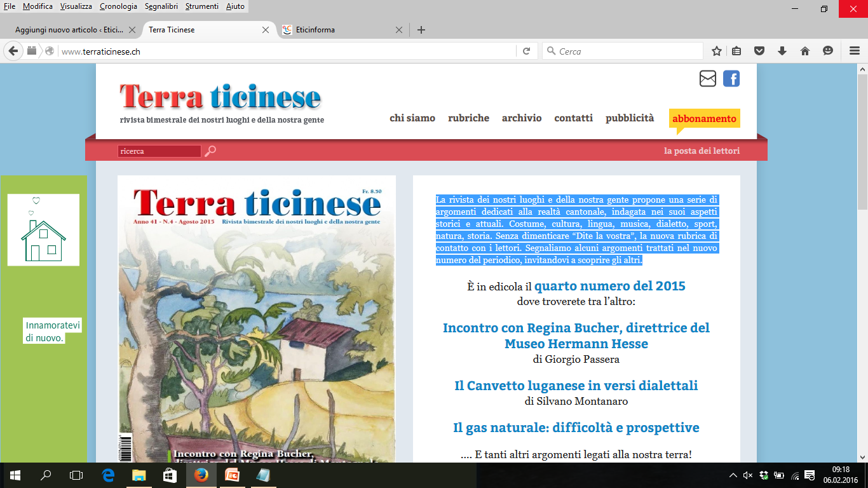Click the site identity globe icon in address bar

pos(50,51)
